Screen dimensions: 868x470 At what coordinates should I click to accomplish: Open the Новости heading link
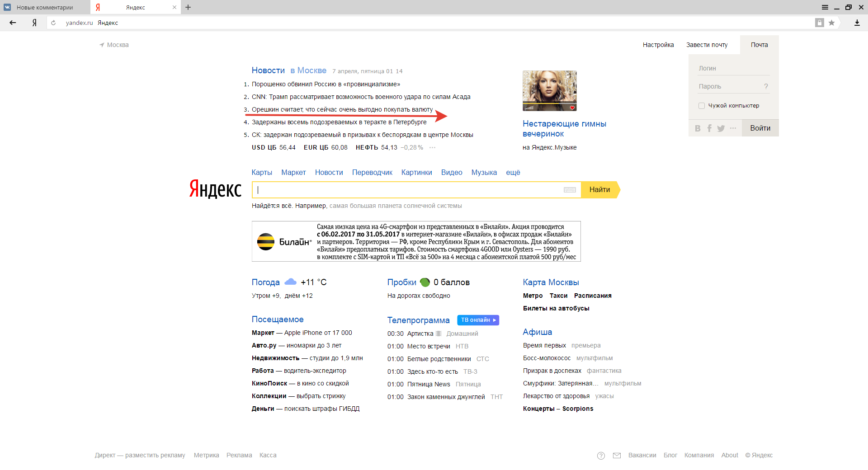268,70
